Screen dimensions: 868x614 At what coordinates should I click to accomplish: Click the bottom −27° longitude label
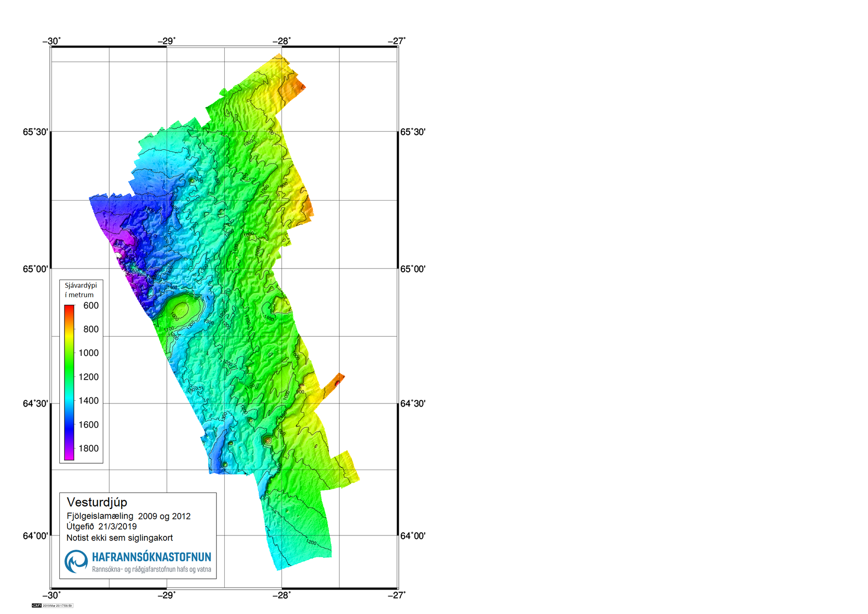tap(397, 595)
